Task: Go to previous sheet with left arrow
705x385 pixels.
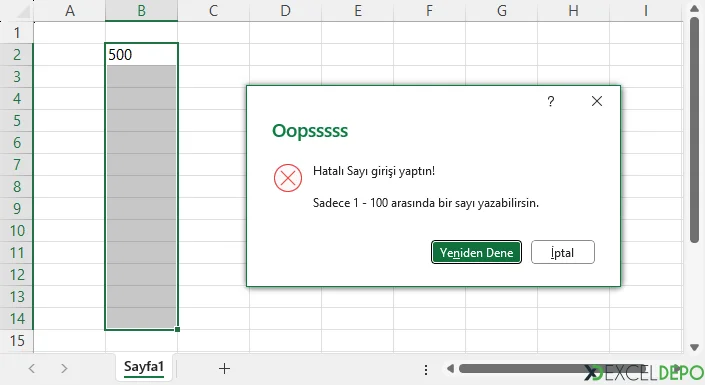Action: coord(31,369)
